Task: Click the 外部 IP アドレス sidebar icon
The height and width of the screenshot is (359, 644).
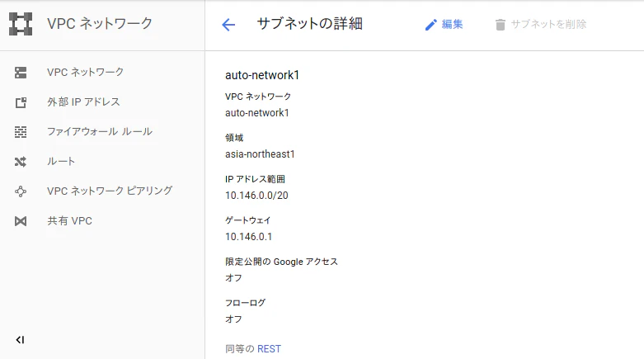Action: [21, 102]
